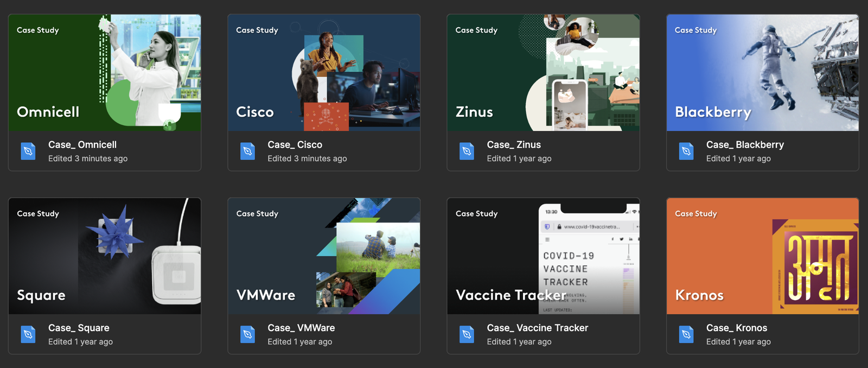Select the orange Kronos case study thumbnail
The height and width of the screenshot is (368, 868).
point(762,256)
